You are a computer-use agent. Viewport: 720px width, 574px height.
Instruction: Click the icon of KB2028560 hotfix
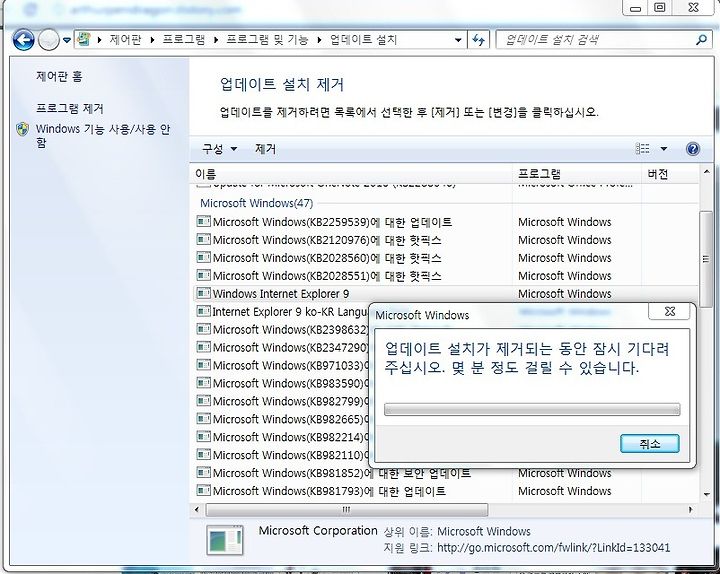coord(203,258)
